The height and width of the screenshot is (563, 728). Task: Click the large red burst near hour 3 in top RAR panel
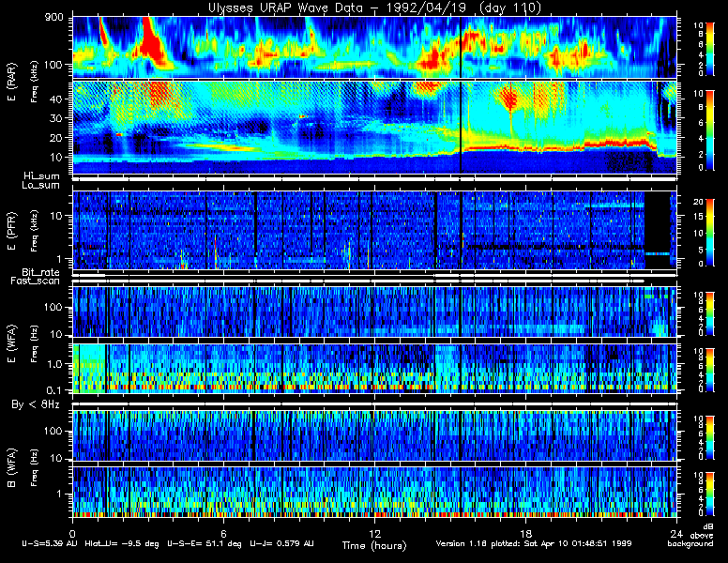pyautogui.click(x=151, y=44)
